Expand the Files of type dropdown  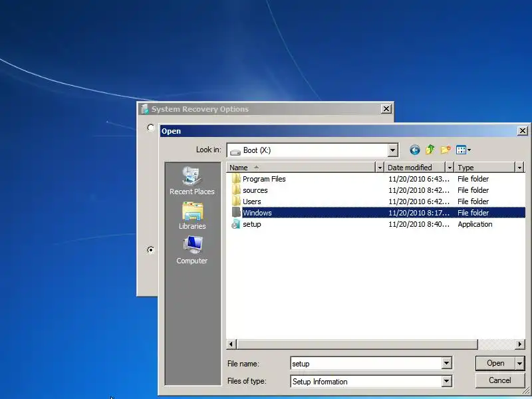click(x=446, y=381)
